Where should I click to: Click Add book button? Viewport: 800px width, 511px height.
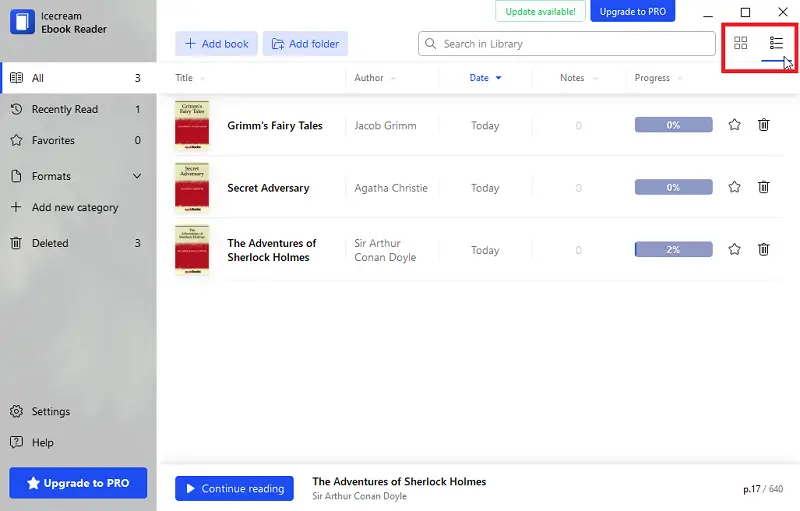click(216, 44)
